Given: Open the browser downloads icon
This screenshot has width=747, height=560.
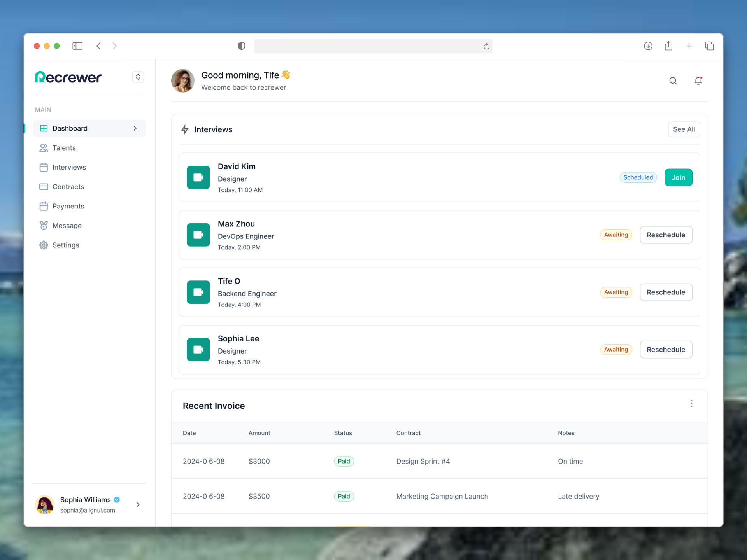Looking at the screenshot, I should pyautogui.click(x=648, y=46).
